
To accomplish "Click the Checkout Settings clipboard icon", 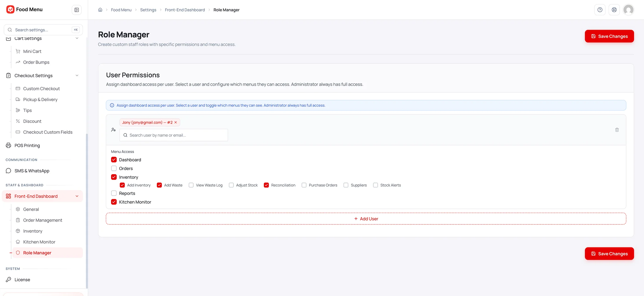I will 9,76.
